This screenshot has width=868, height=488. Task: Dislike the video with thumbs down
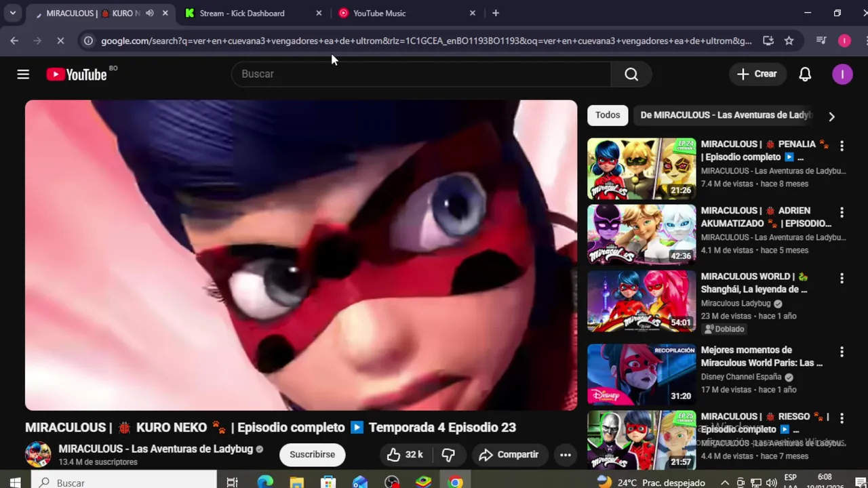pyautogui.click(x=448, y=455)
